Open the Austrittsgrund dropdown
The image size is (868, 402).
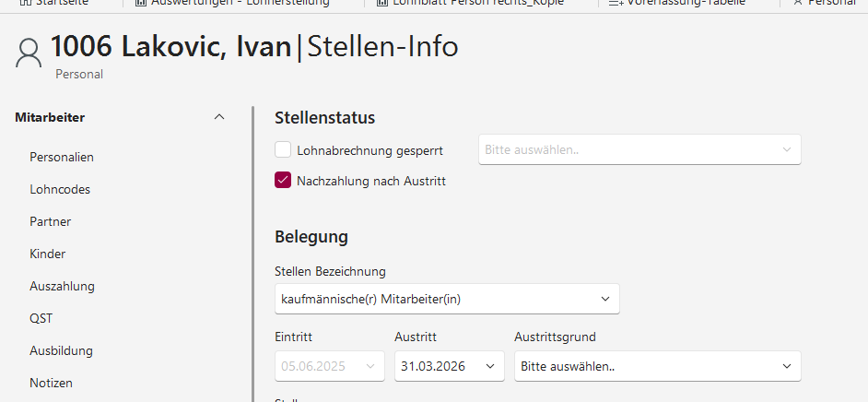[x=657, y=366]
